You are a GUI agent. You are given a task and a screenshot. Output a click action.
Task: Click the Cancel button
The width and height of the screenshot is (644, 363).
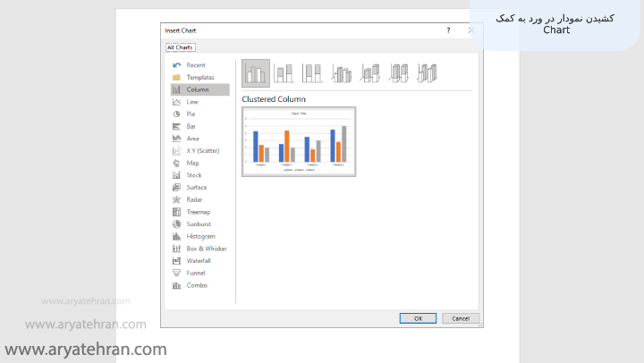point(461,318)
